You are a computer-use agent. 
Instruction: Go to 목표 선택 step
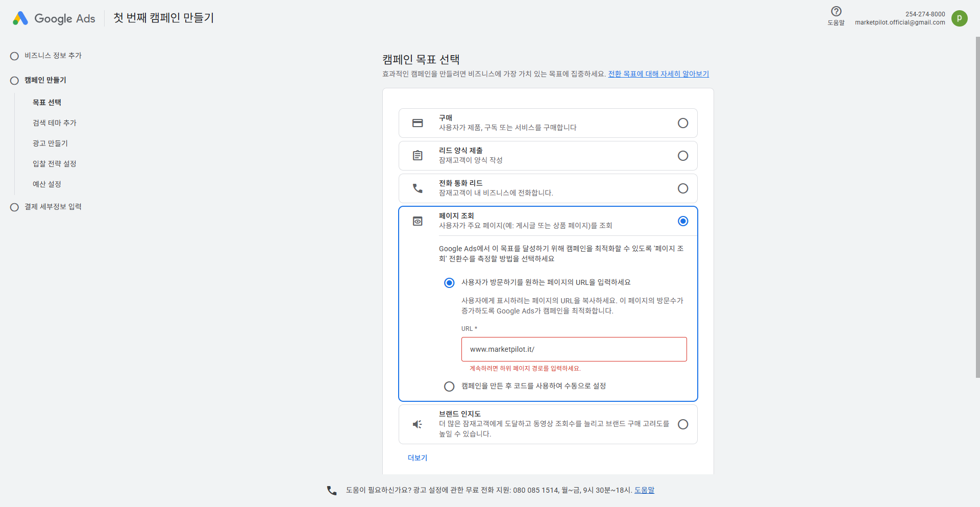tap(47, 103)
